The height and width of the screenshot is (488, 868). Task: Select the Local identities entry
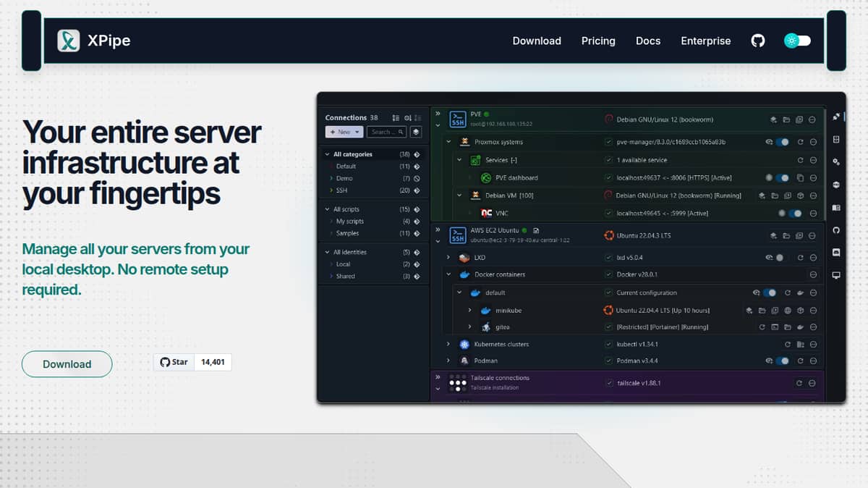(343, 264)
